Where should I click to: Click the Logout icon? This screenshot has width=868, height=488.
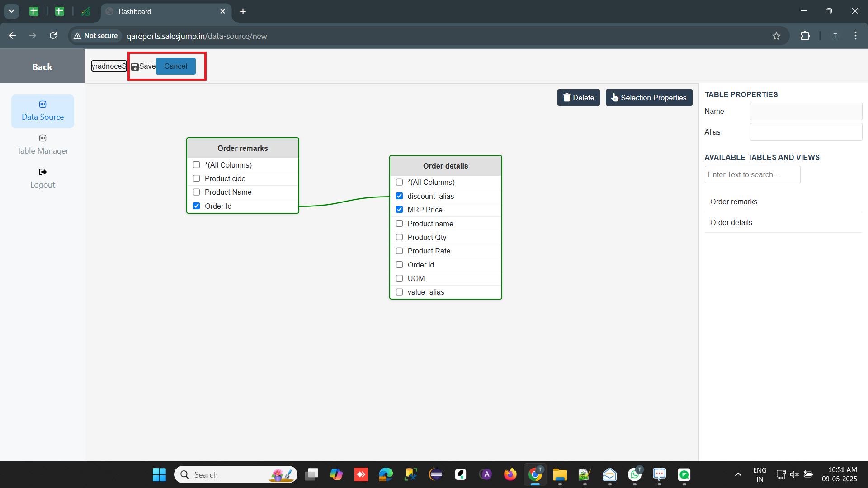(x=42, y=172)
